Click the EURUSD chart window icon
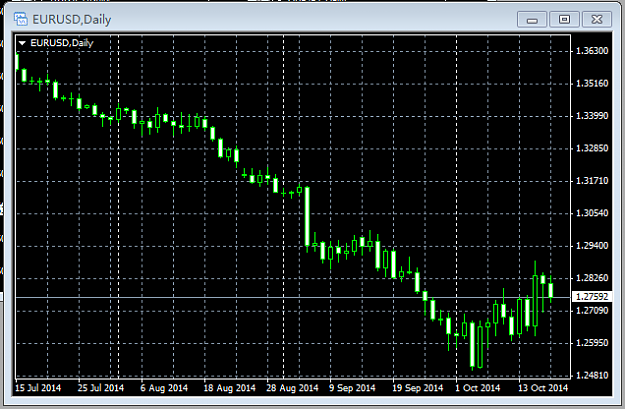The image size is (625, 409). (20, 19)
